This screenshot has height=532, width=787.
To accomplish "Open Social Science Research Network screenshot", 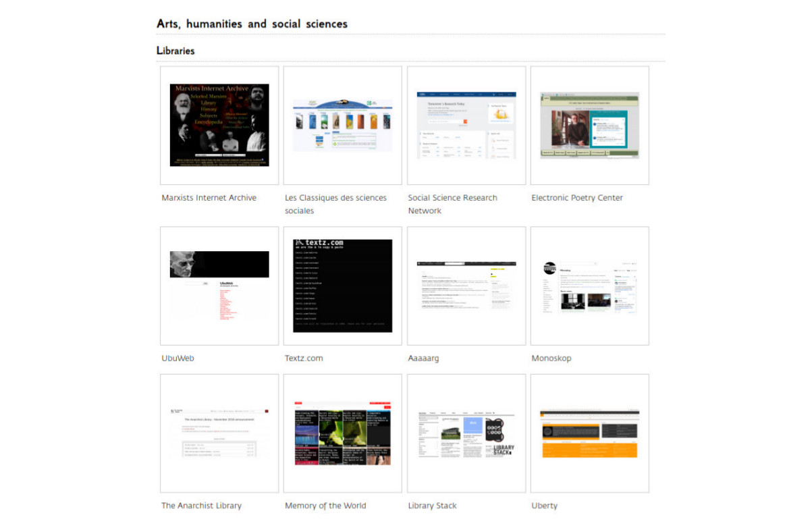I will click(x=466, y=125).
